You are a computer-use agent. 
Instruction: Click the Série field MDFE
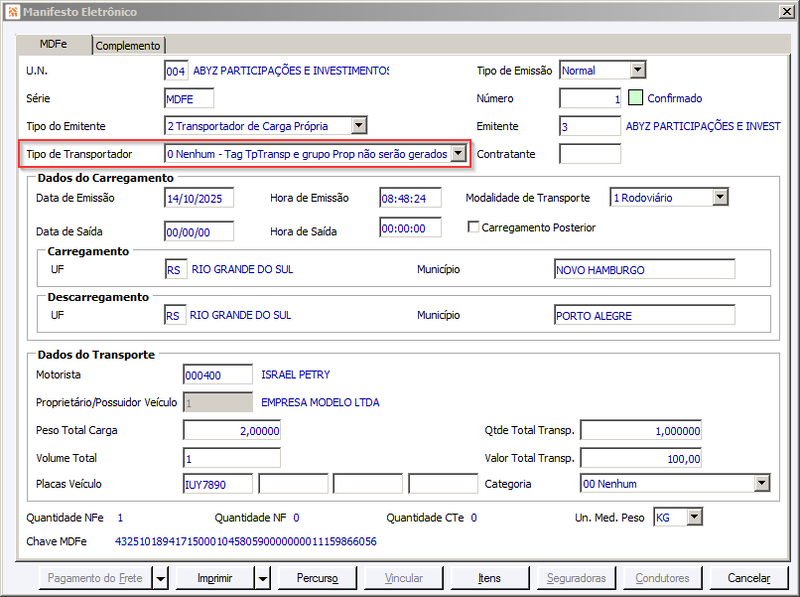point(189,98)
